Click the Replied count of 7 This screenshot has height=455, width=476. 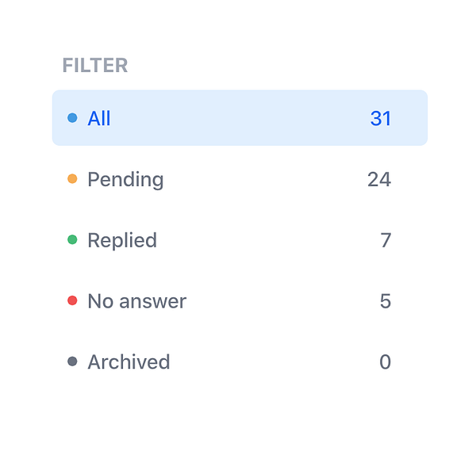coord(386,240)
